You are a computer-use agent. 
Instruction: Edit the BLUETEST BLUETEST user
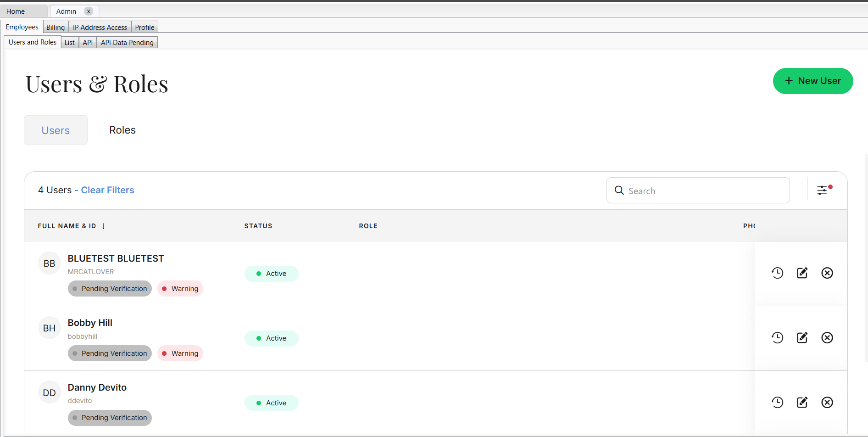click(802, 273)
